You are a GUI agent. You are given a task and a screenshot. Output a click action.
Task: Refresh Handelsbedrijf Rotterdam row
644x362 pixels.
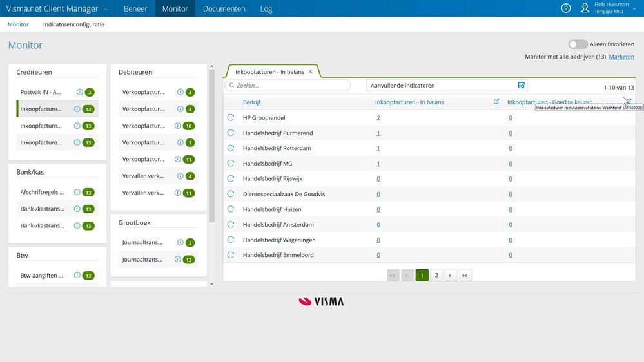tap(230, 148)
